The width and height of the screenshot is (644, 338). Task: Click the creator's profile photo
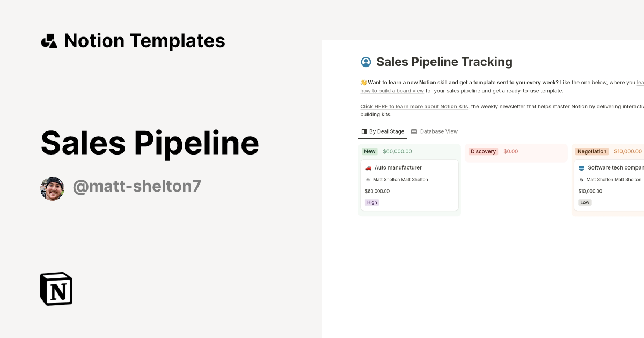pyautogui.click(x=52, y=188)
